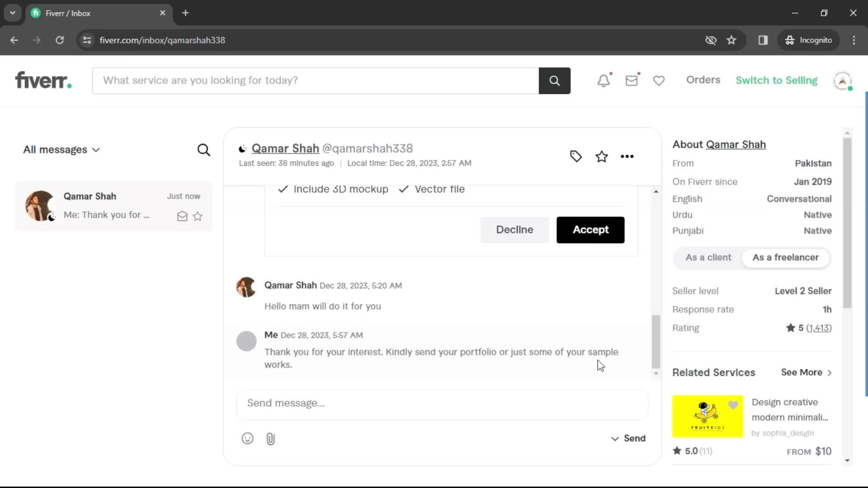
Task: Click chat scrollbar down arrow
Action: coord(656,374)
